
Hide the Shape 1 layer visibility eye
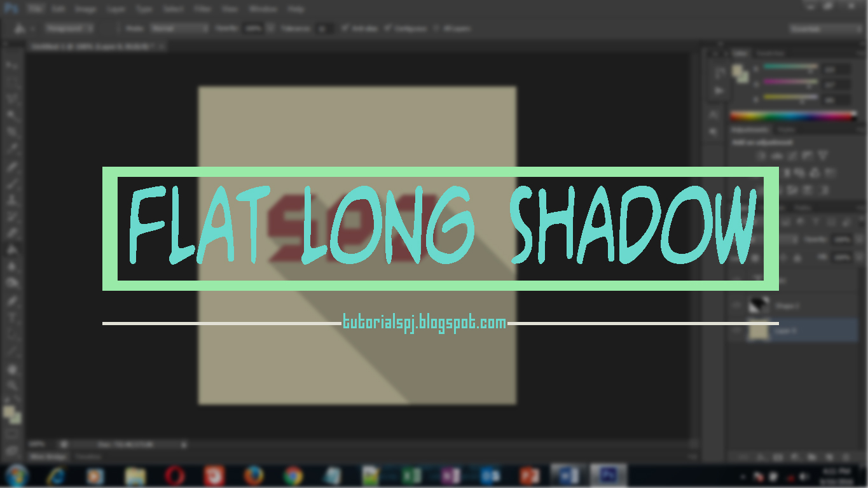coord(736,305)
